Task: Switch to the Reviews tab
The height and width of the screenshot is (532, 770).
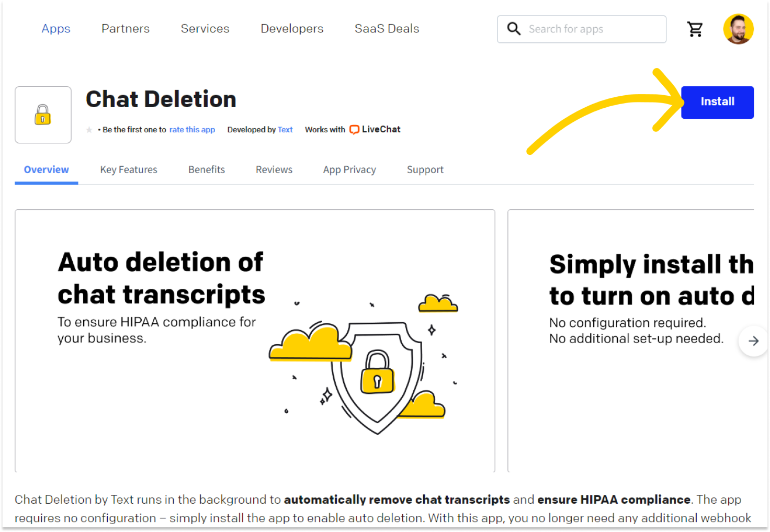Action: (x=274, y=169)
